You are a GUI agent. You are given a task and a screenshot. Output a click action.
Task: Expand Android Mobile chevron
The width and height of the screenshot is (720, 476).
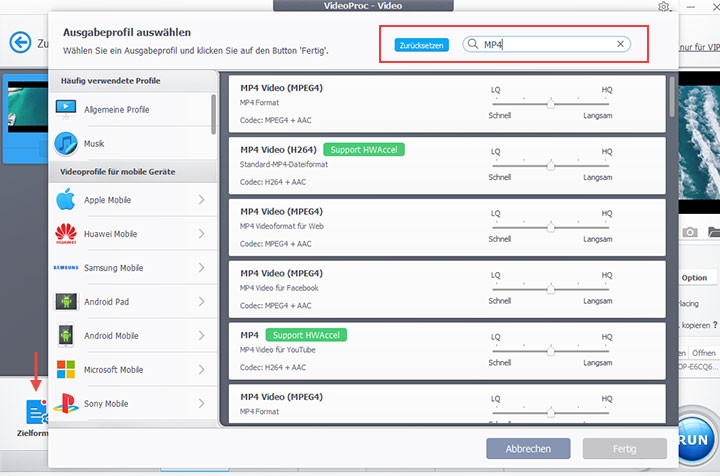(x=202, y=336)
